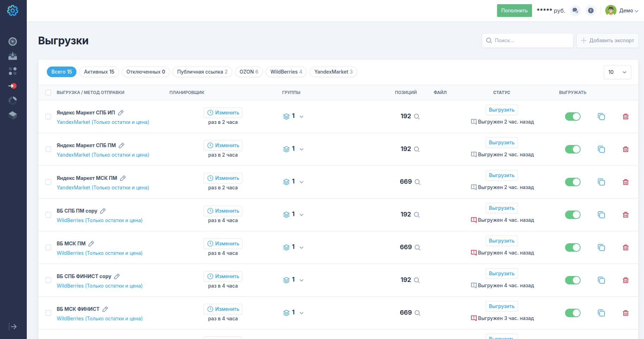644x339 pixels.
Task: Open YandexMarket link under Яндекс Маркет МСК ПМ
Action: (103, 188)
